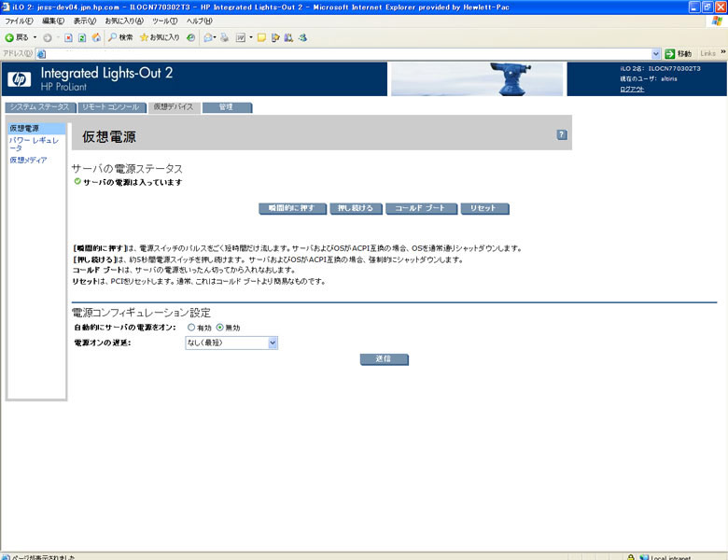The width and height of the screenshot is (728, 560).
Task: Click the 送信 submit button
Action: tap(384, 359)
